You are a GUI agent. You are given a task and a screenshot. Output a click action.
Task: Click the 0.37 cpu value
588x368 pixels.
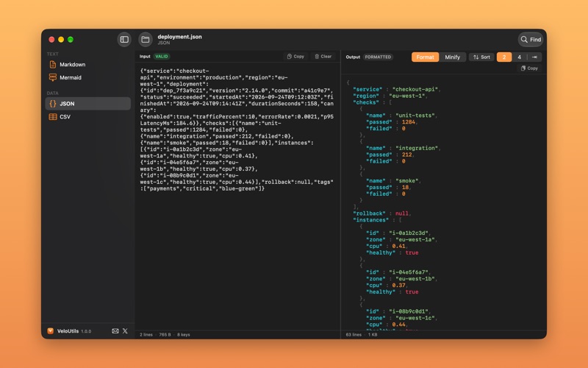[x=398, y=286]
